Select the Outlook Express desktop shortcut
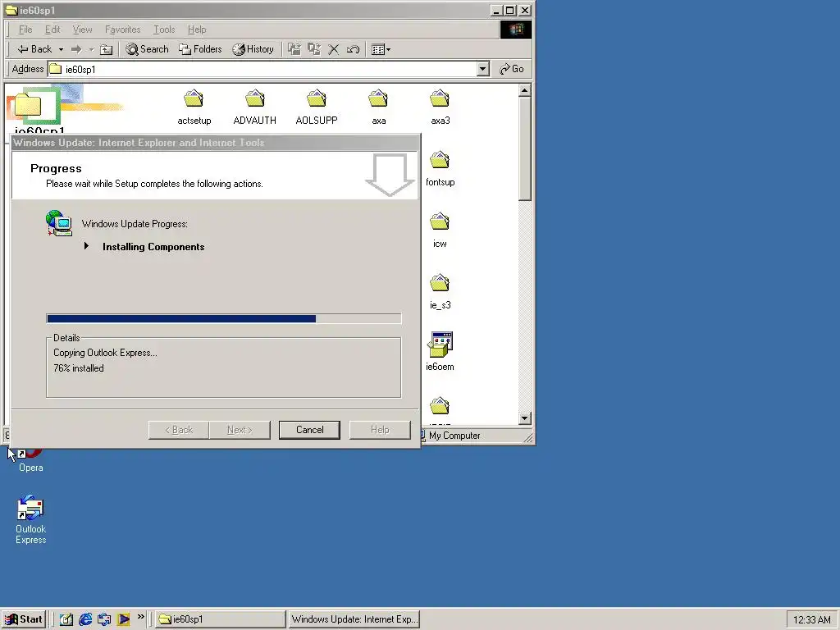 30,519
